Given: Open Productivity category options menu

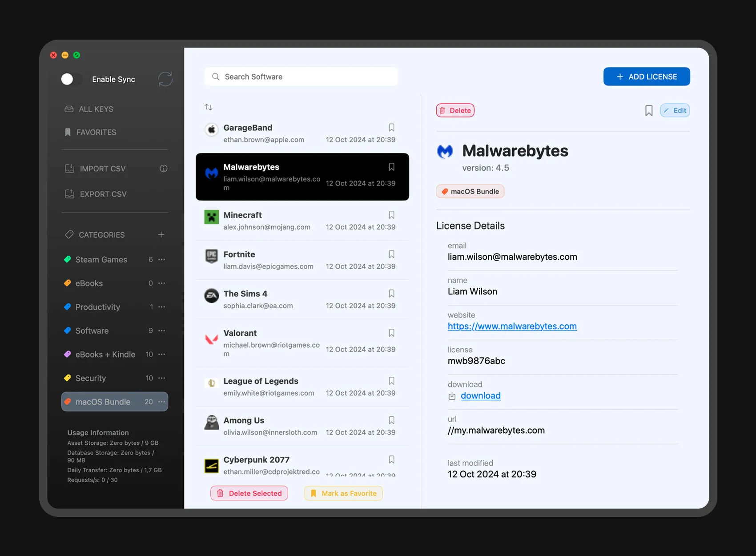Looking at the screenshot, I should click(162, 307).
